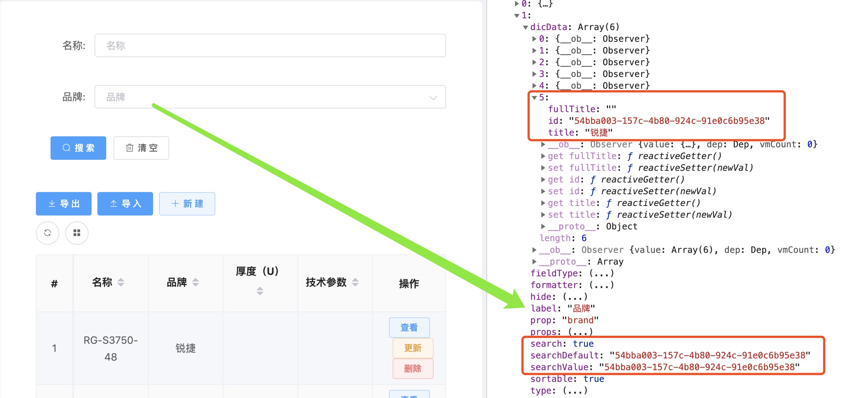Expand the set fullTitle reactiveSetter entry
The height and width of the screenshot is (398, 868).
click(543, 168)
